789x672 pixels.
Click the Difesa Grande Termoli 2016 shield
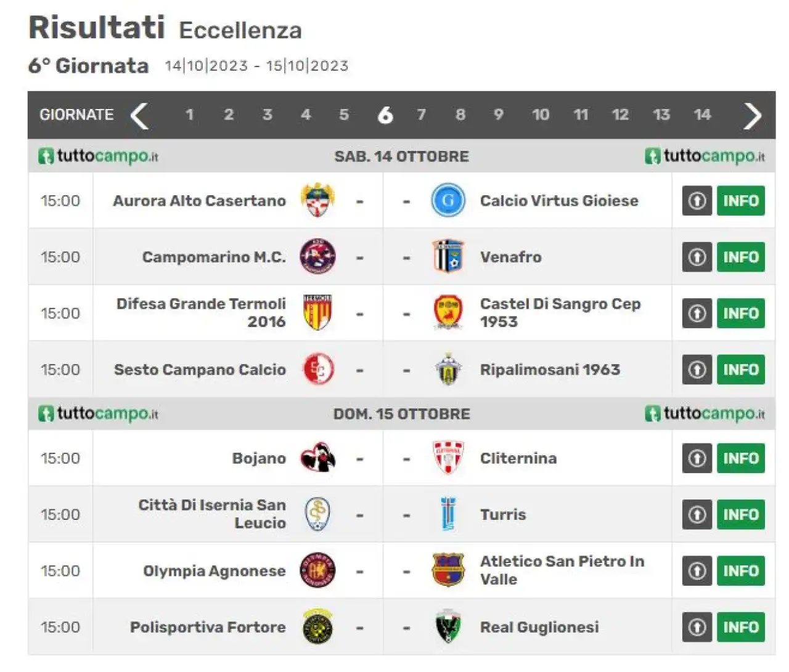click(317, 313)
